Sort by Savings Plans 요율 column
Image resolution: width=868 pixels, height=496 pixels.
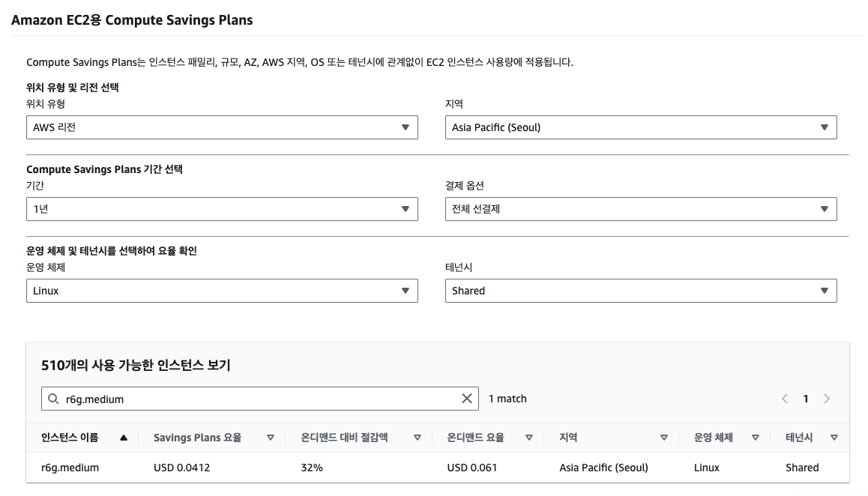pos(271,438)
